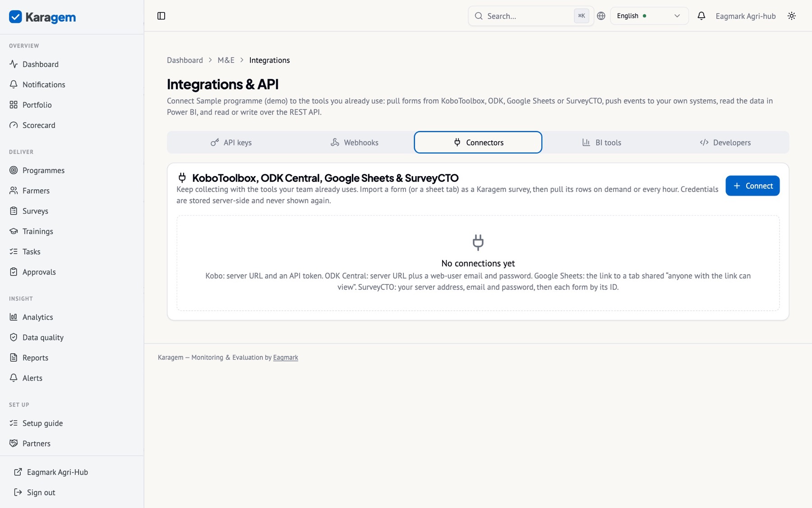Click the Partners handshake icon
812x508 pixels.
(x=14, y=443)
